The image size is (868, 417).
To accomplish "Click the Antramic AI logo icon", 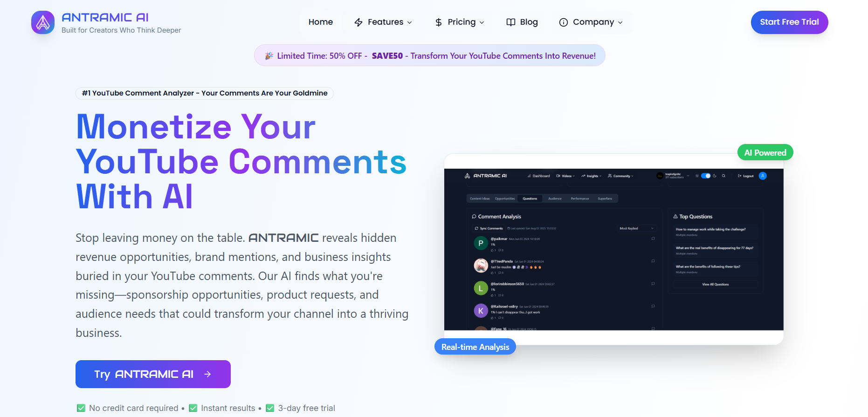I will (x=43, y=22).
